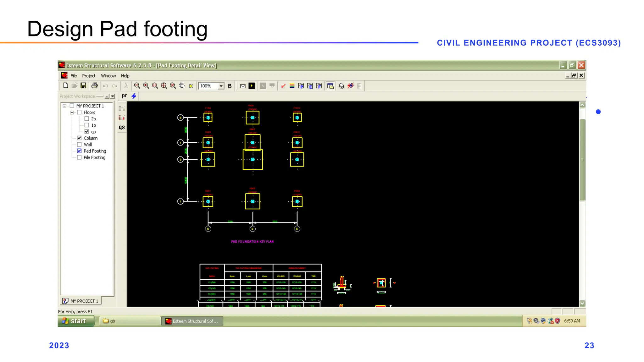Screen dimensions: 644x362
Task: Click the 100% zoom value field
Action: [208, 86]
